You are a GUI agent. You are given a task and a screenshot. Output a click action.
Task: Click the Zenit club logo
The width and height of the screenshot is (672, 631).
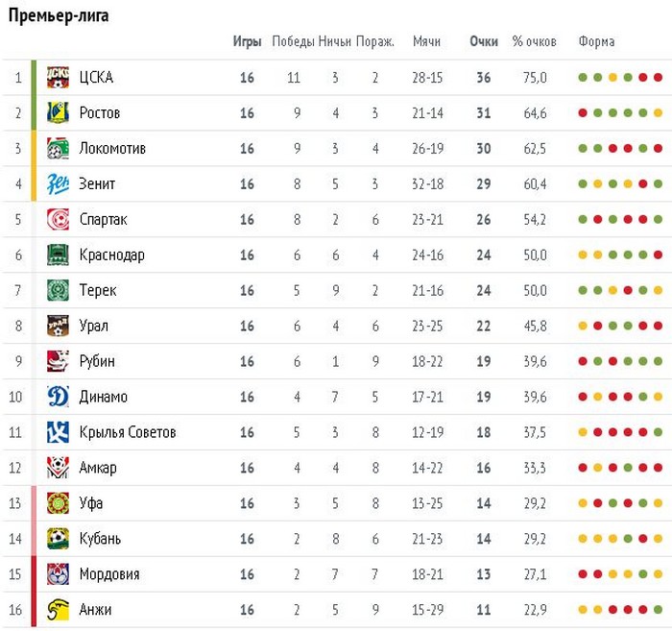coord(59,184)
